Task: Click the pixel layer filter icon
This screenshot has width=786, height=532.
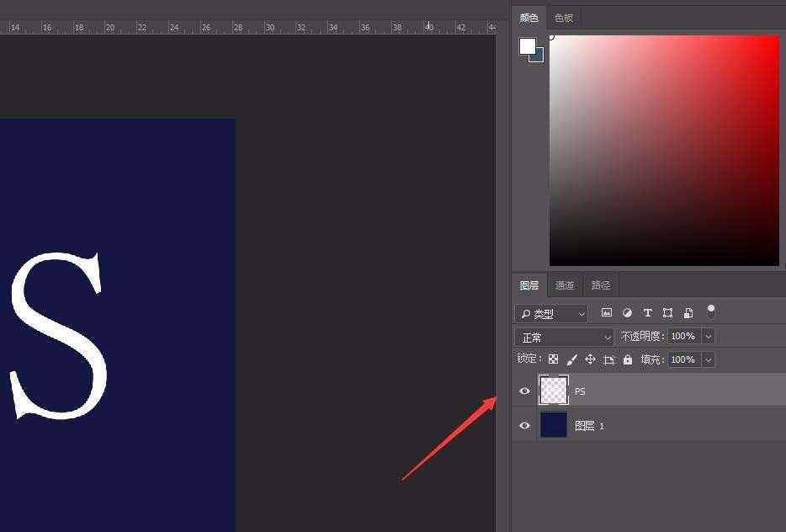Action: click(x=606, y=313)
